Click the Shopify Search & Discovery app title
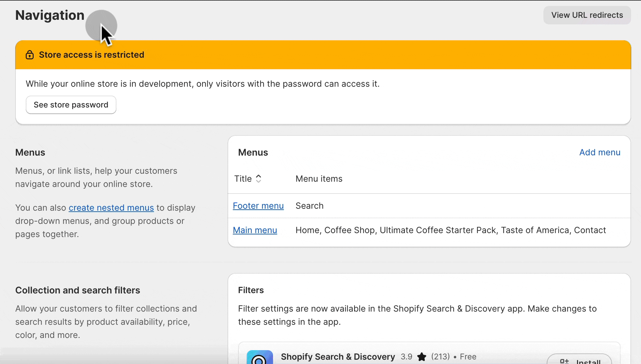Screen dimensions: 641x364 [338, 357]
